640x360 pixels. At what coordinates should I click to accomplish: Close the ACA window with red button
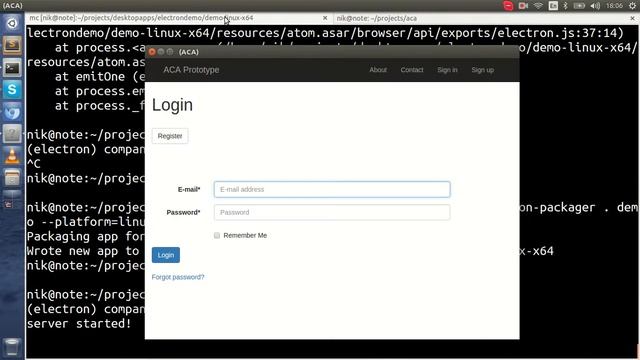tap(152, 52)
